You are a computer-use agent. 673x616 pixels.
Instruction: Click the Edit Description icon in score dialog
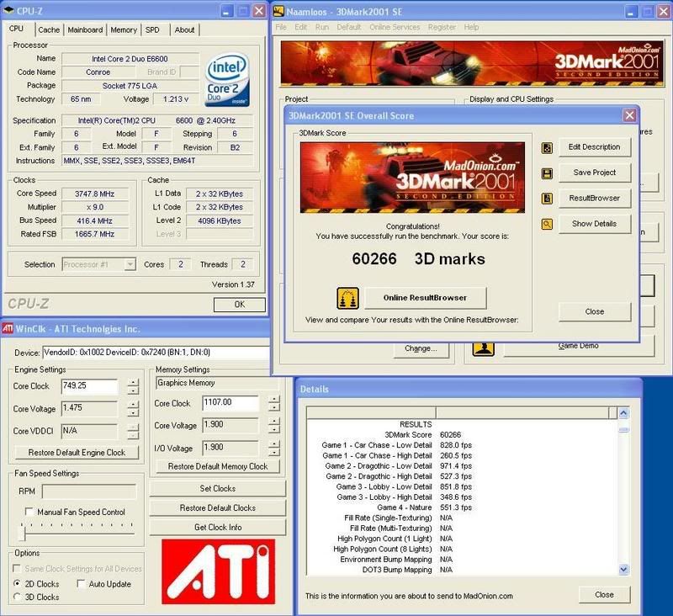point(547,148)
